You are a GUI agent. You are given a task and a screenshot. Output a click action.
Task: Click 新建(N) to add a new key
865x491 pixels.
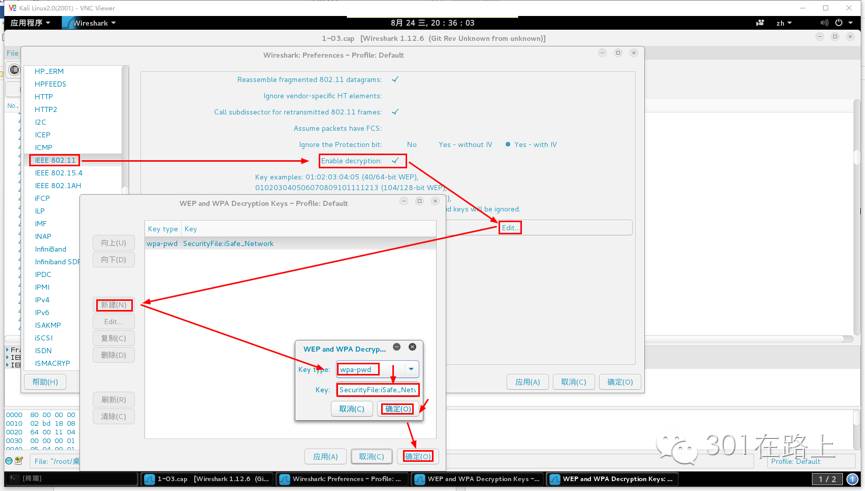[114, 305]
